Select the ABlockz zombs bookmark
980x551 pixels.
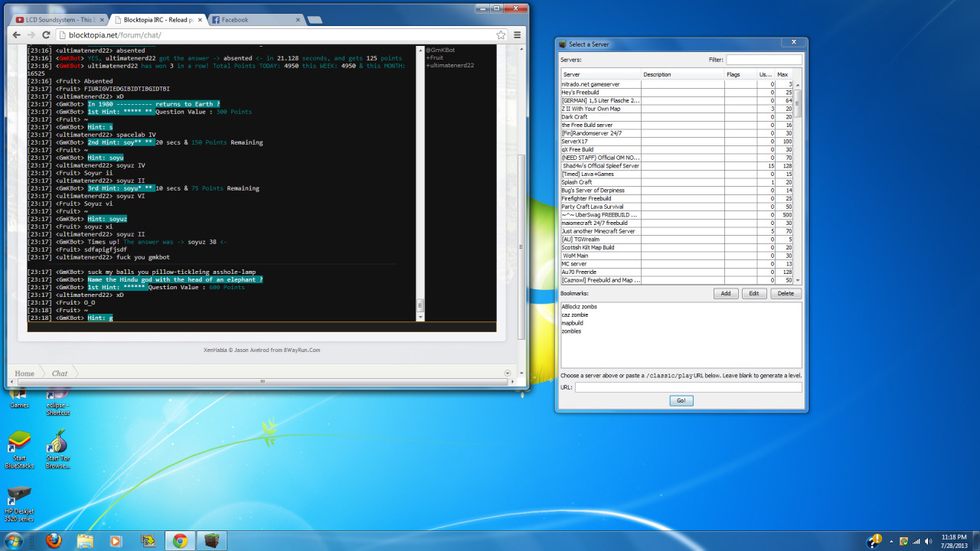point(579,307)
